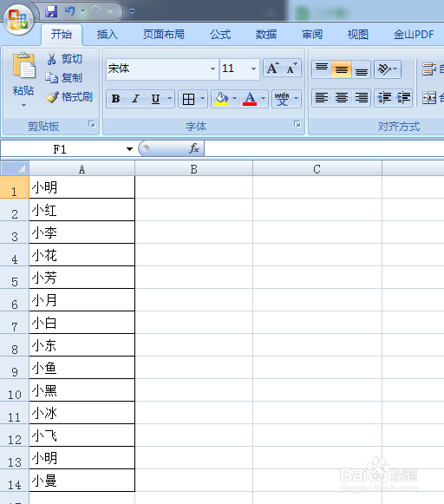The height and width of the screenshot is (504, 444).
Task: Toggle align text right
Action: pyautogui.click(x=361, y=98)
